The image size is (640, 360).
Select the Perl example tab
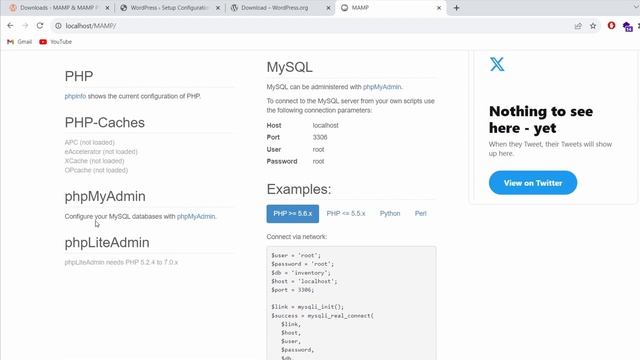point(420,213)
